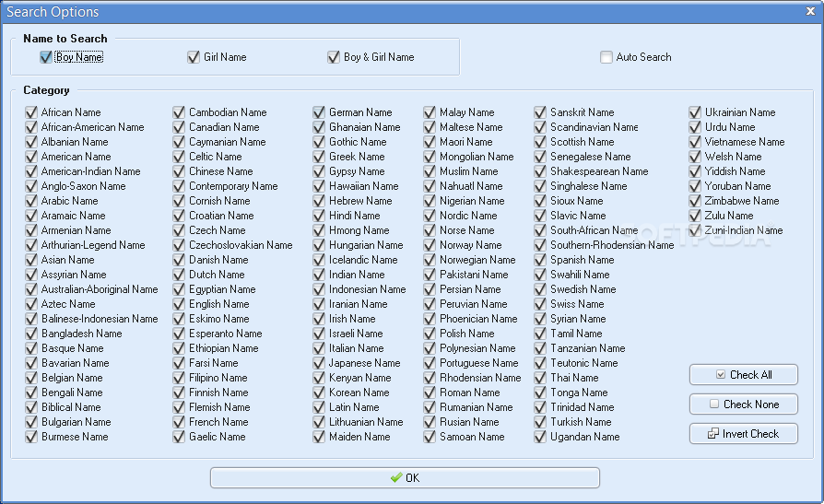Uncheck Malay Name category
The width and height of the screenshot is (824, 504).
coord(430,112)
